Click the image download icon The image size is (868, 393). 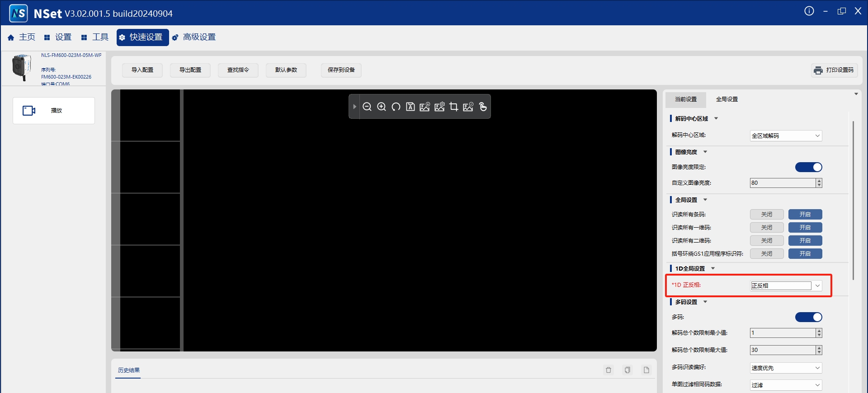pos(425,107)
